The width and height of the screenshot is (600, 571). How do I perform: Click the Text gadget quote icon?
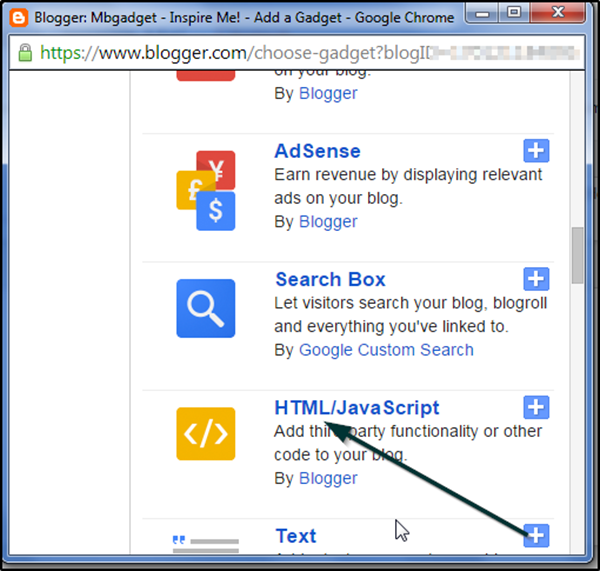coord(206,544)
